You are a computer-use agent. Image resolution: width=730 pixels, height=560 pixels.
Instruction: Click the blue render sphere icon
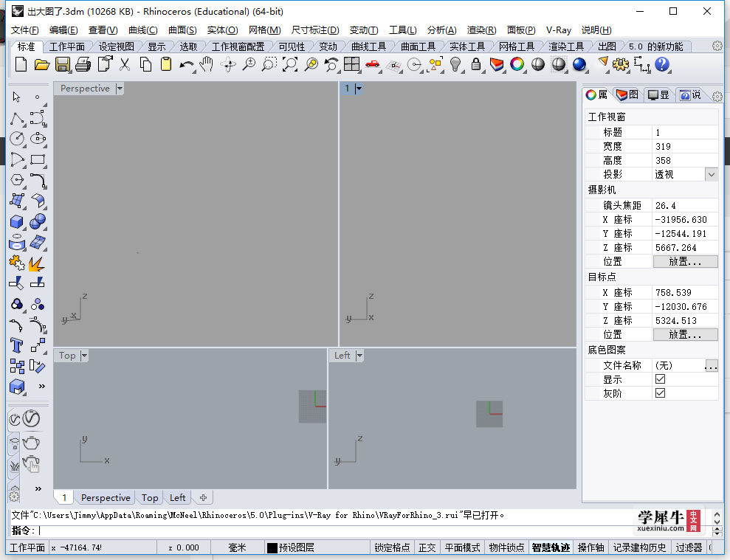(579, 64)
